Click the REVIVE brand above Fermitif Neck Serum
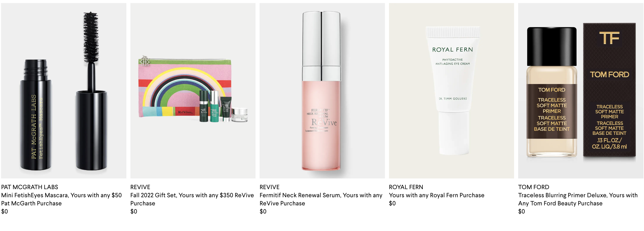This screenshot has height=231, width=644. pos(269,187)
